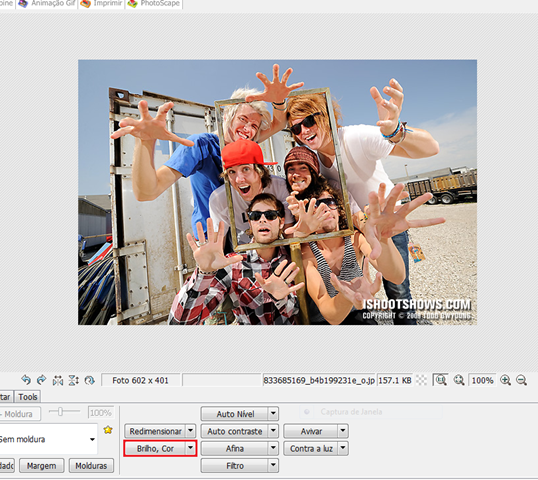Adjust the frame size slider handle
Image resolution: width=538 pixels, height=480 pixels.
[x=60, y=411]
